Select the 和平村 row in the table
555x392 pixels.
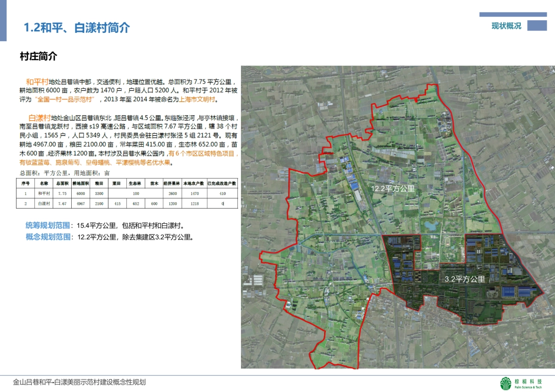tap(44, 194)
